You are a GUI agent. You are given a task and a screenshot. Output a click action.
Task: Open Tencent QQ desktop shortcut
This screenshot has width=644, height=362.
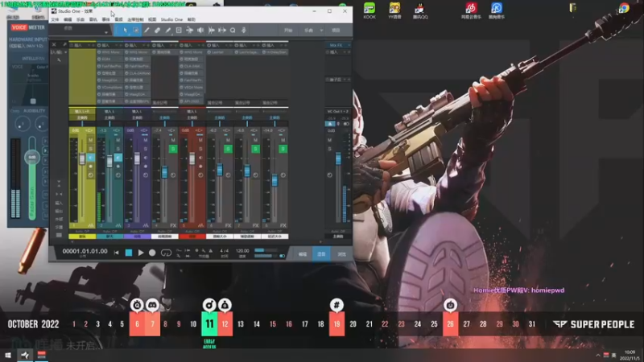[x=420, y=10]
